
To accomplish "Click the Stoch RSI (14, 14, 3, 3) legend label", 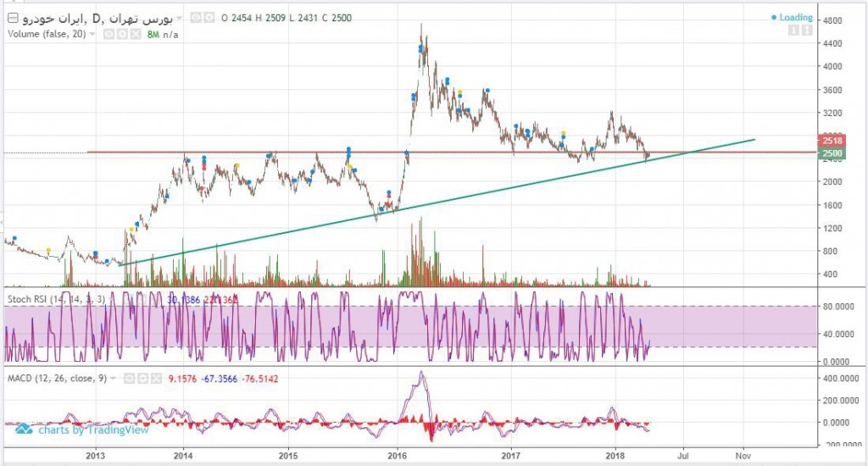I will [56, 299].
